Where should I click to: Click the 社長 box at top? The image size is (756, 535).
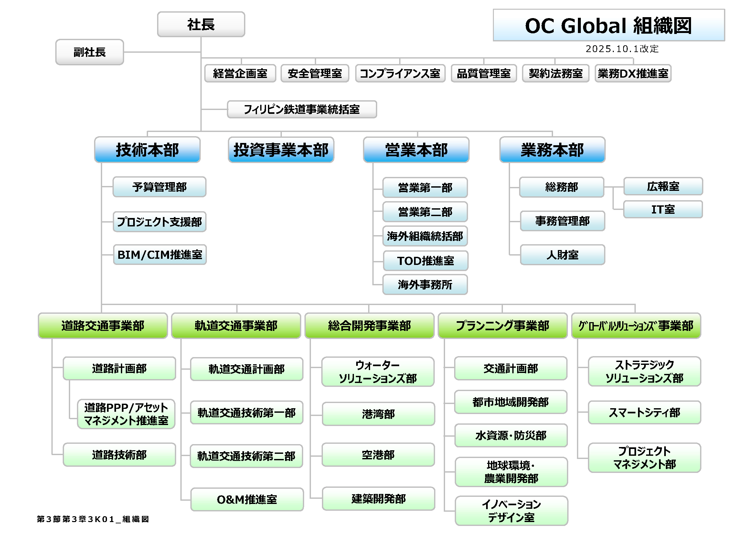point(201,24)
